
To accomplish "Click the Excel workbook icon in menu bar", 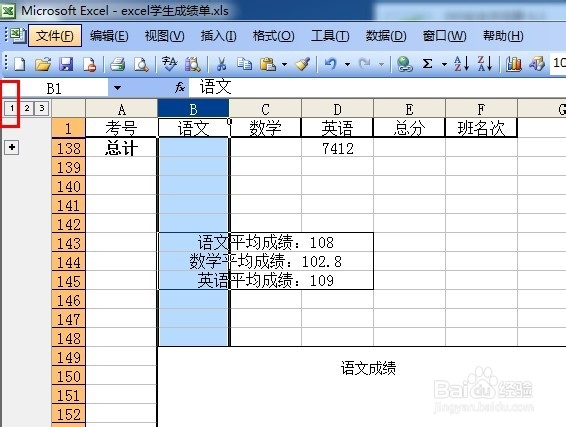I will pos(17,35).
